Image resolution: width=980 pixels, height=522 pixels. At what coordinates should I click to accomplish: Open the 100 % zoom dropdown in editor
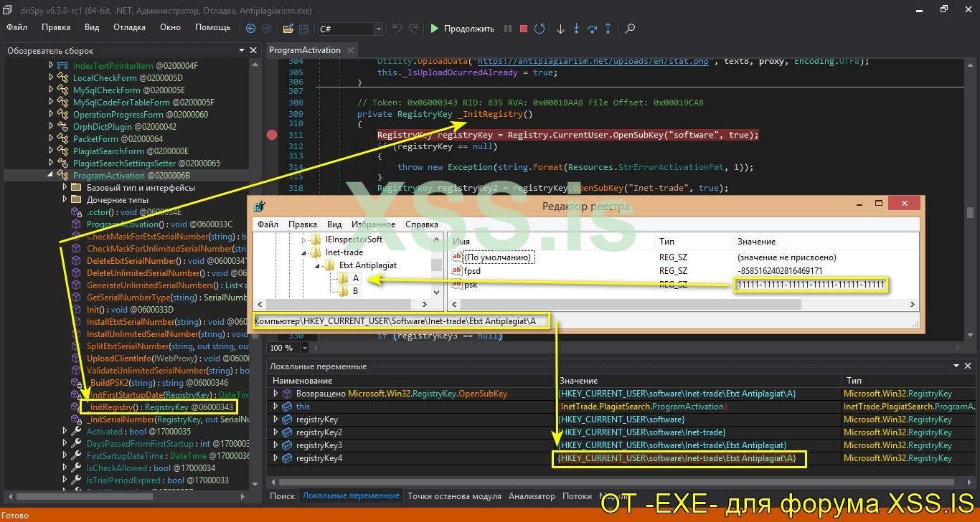point(305,348)
